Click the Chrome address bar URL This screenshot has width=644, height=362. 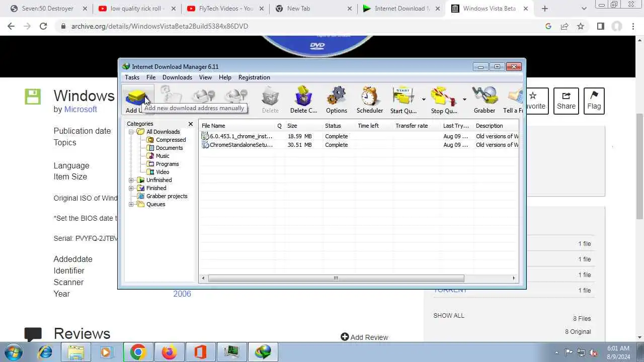[159, 26]
